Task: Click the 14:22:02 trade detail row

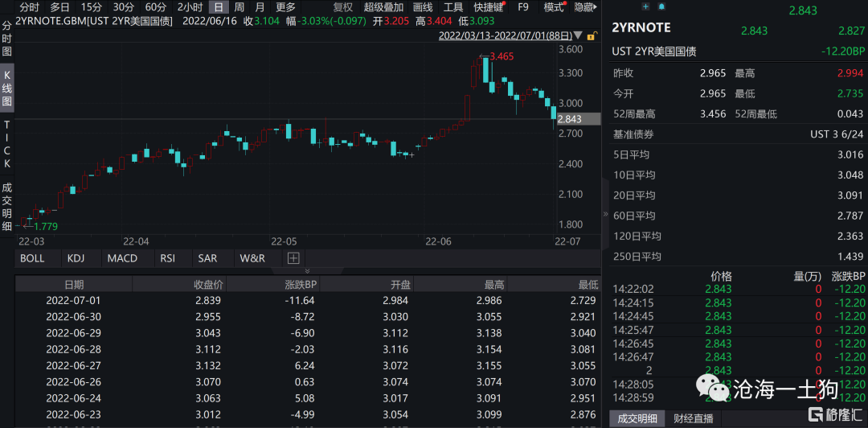Action: tap(738, 289)
